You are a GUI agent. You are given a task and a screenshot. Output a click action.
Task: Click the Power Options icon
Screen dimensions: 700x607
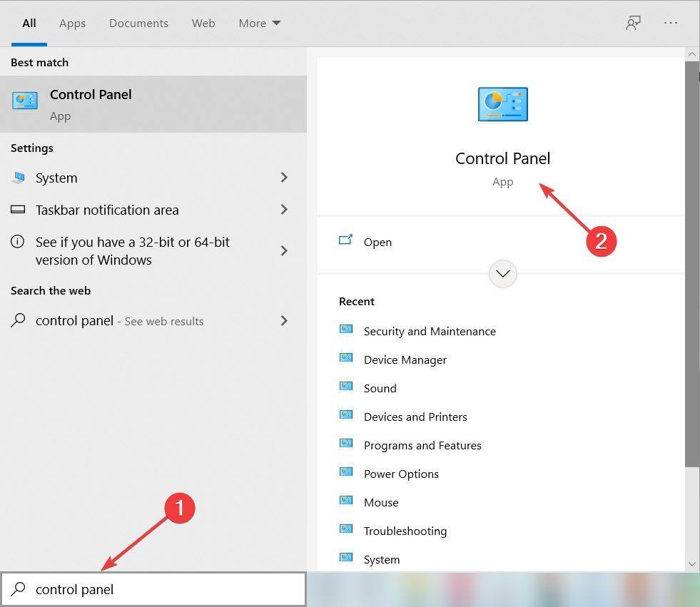(346, 472)
